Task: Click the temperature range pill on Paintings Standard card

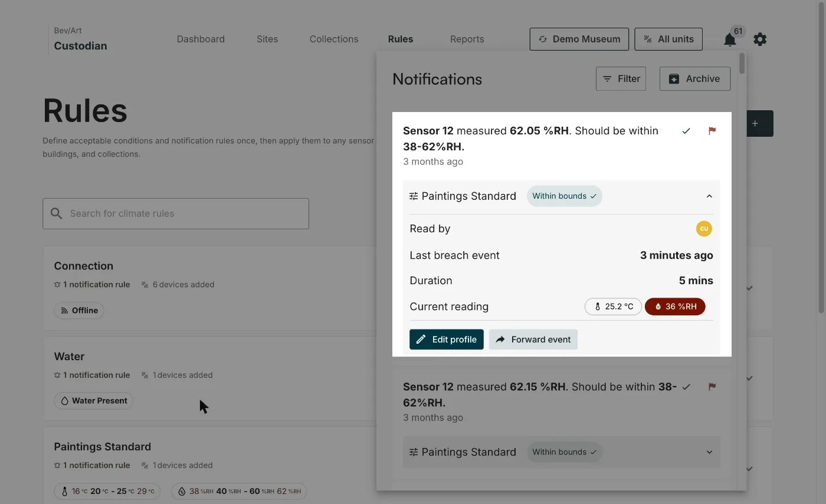Action: coord(107,492)
